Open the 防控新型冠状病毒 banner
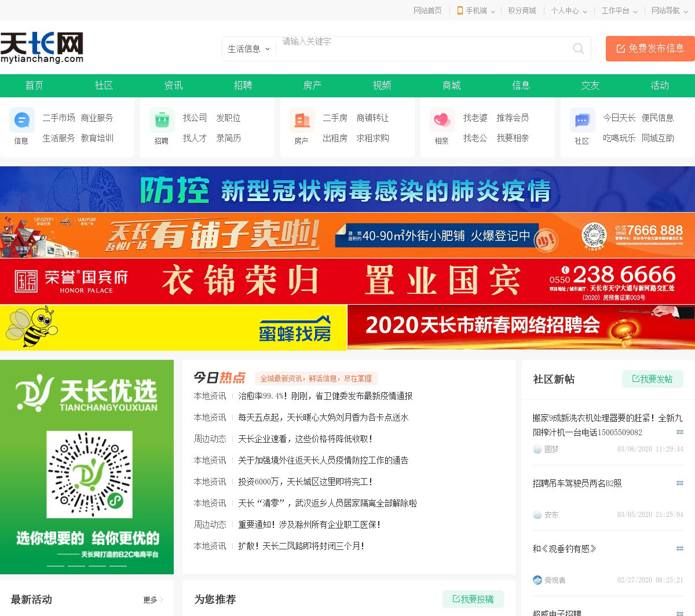The height and width of the screenshot is (616, 695). [x=348, y=189]
